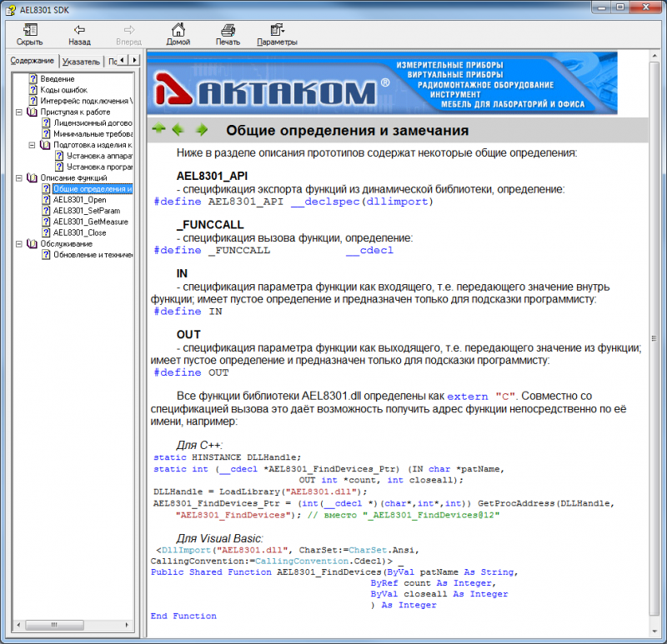The height and width of the screenshot is (644, 667).
Task: Click the question-mark icon next to Введение
Action: (33, 78)
